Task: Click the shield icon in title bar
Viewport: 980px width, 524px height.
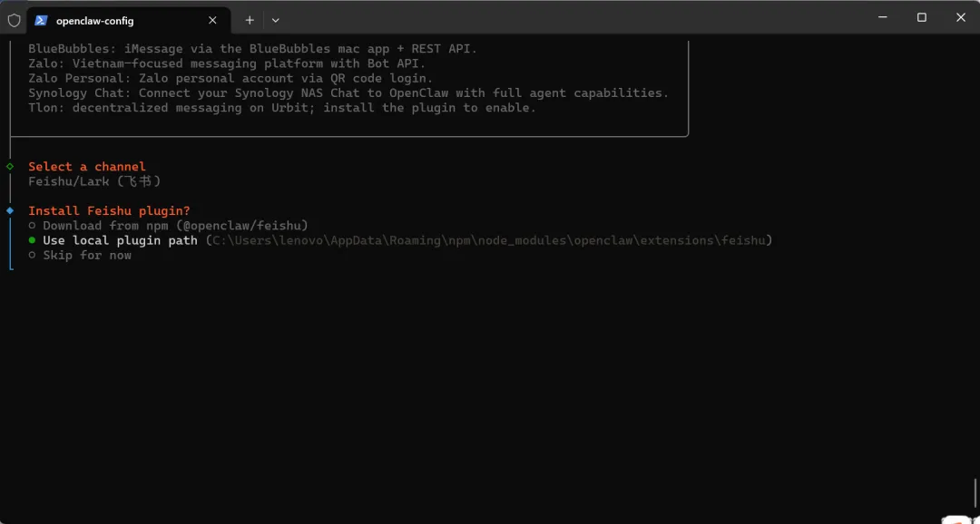Action: (14, 20)
